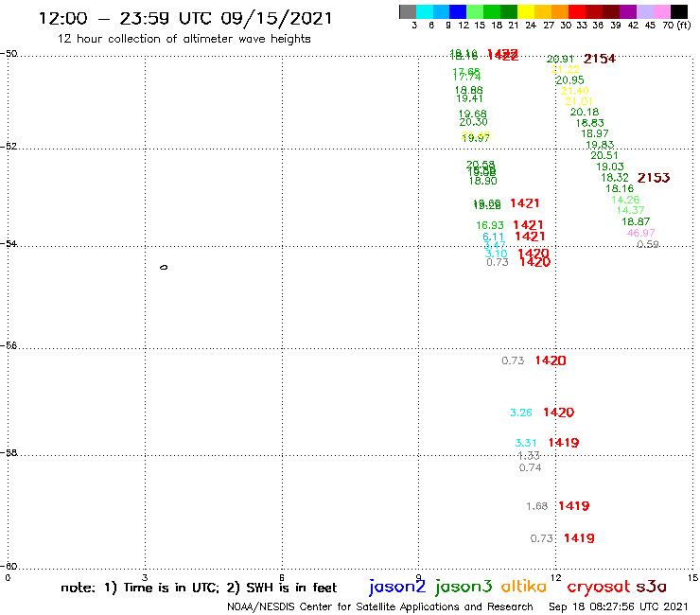Screen dimensions: 700x615
Task: Click the latitude axis label -52
Action: pos(9,147)
